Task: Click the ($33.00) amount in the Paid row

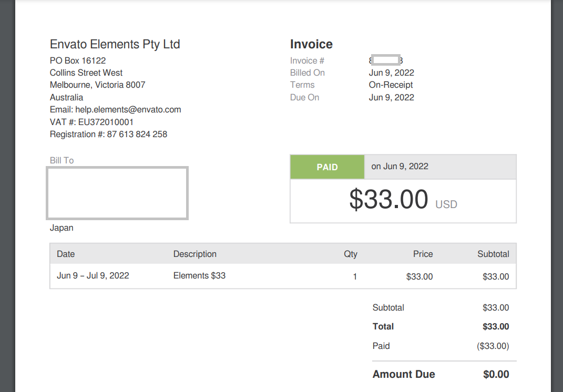Action: [x=493, y=346]
